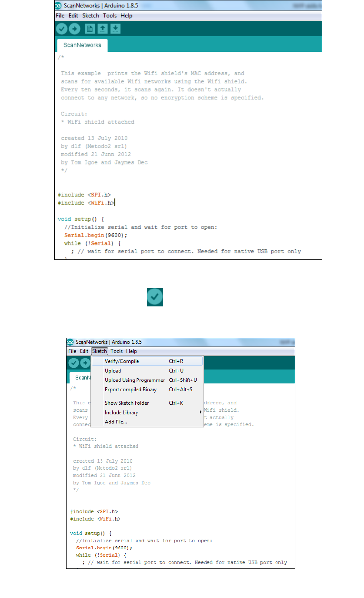Click Upload arrow icon in window without open menu
Screen dimensions: 364x598
point(74,29)
